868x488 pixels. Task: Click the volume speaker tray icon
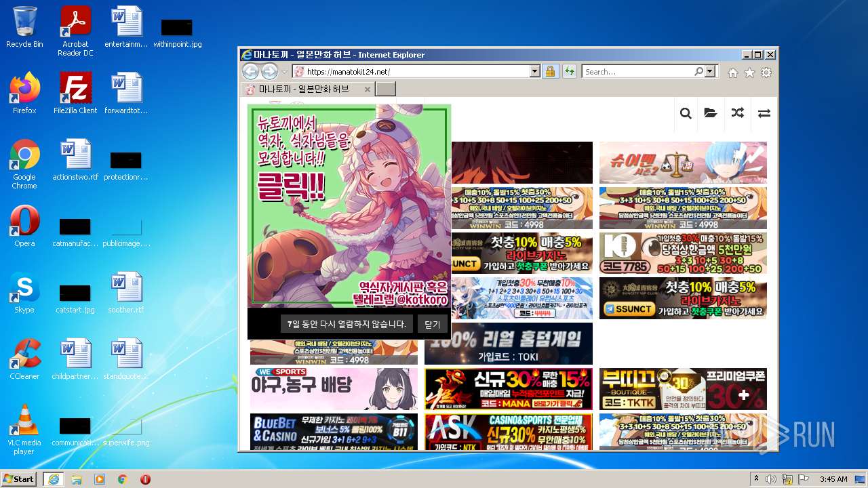[x=772, y=479]
